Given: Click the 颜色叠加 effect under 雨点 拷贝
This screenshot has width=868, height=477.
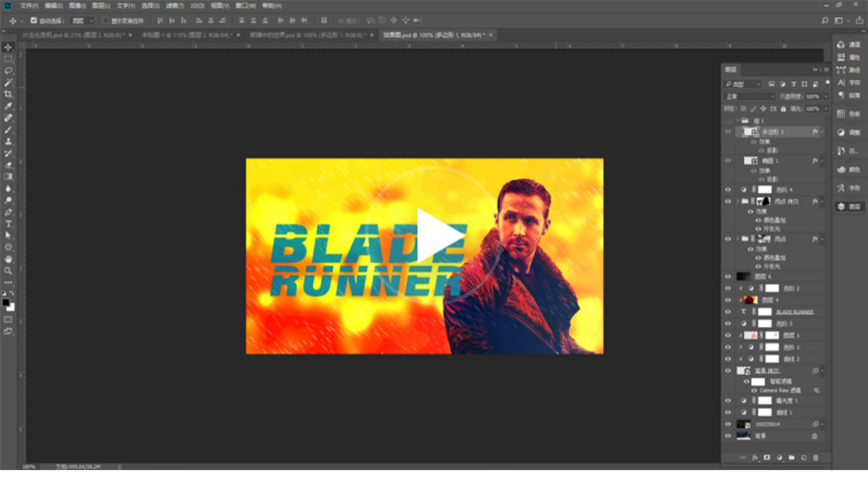Looking at the screenshot, I should [774, 220].
